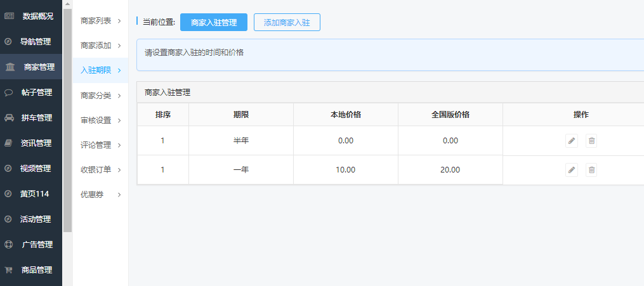
Task: Click the sidebar scrollbar up arrow
Action: pyautogui.click(x=67, y=4)
